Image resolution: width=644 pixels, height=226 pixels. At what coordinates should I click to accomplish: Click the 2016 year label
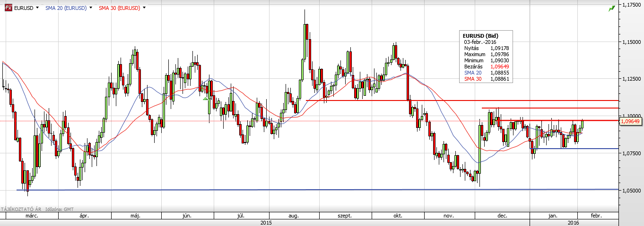(573, 222)
